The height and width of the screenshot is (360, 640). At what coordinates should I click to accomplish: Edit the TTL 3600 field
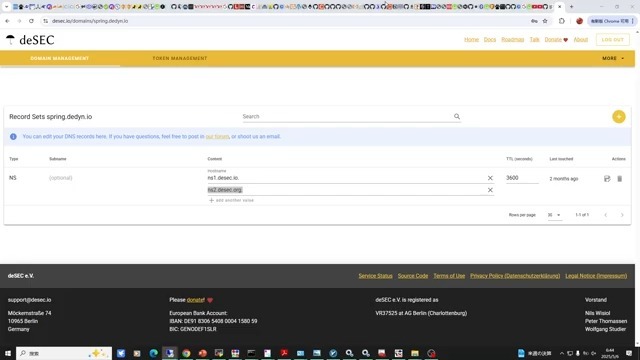coord(522,178)
